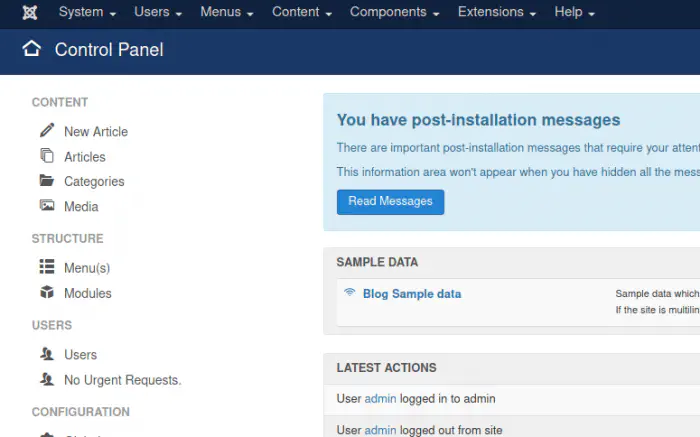Select No Urgent Requests in sidebar

pos(122,380)
